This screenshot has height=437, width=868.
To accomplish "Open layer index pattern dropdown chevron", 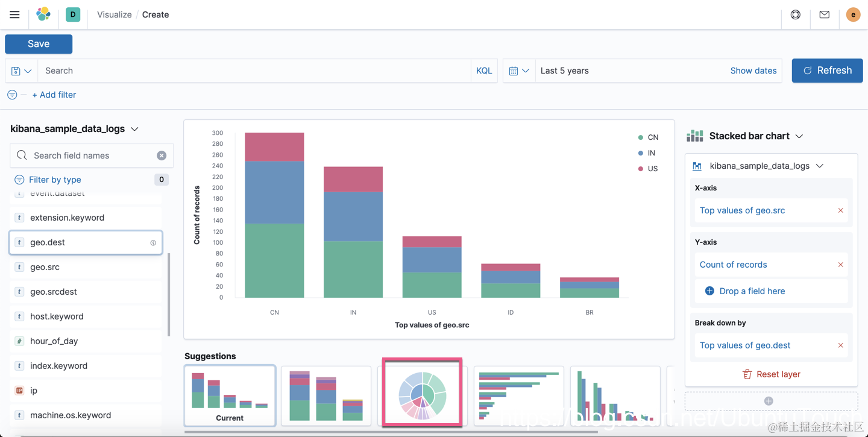I will click(820, 166).
